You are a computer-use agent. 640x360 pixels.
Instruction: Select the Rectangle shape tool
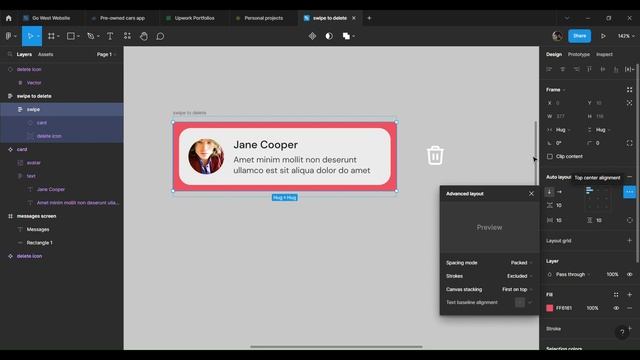point(71,36)
